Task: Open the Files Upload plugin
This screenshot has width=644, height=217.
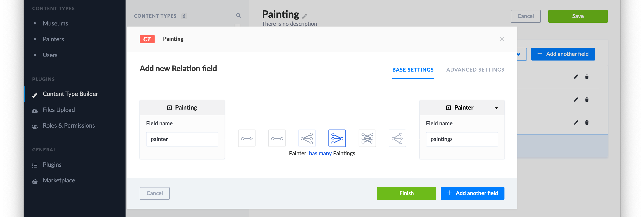Action: [59, 110]
